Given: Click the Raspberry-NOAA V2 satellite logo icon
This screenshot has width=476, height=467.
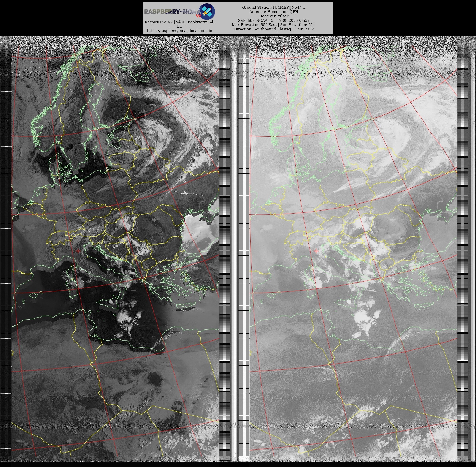Looking at the screenshot, I should pos(207,11).
